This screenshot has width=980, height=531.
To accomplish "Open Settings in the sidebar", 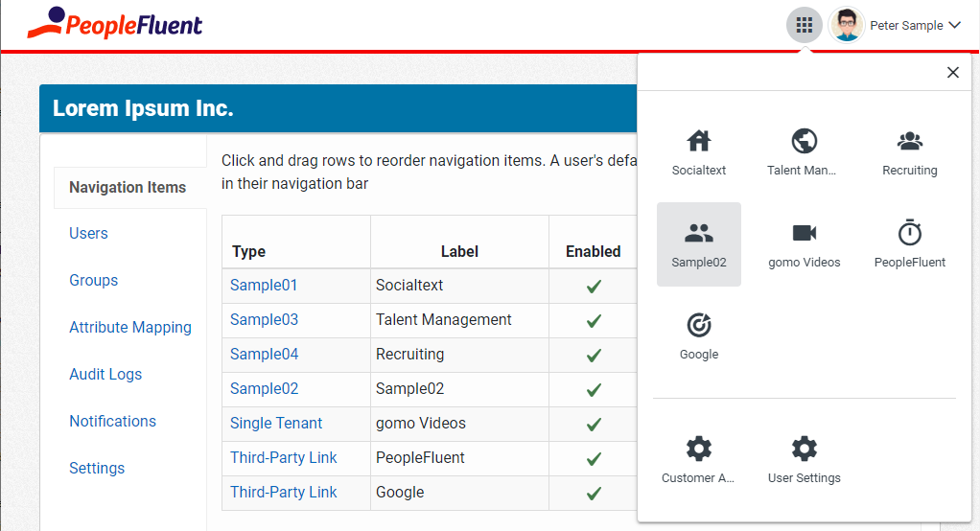I will pyautogui.click(x=97, y=468).
